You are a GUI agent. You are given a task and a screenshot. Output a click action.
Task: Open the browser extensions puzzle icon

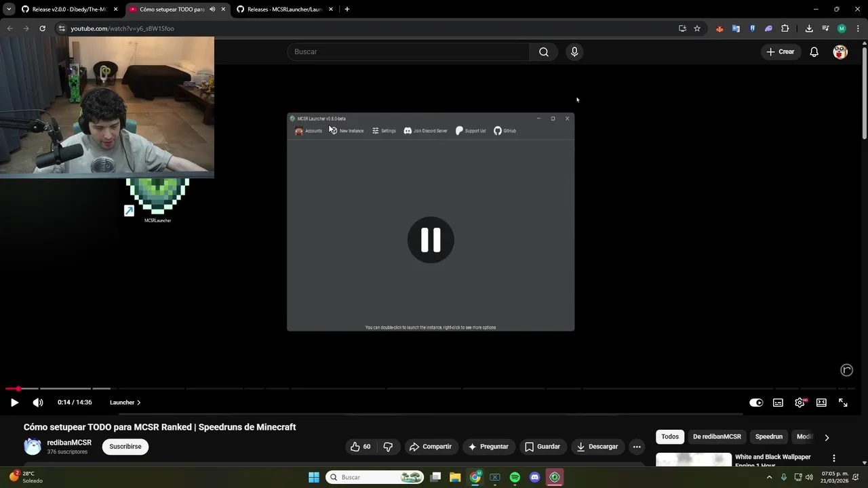[x=785, y=28]
